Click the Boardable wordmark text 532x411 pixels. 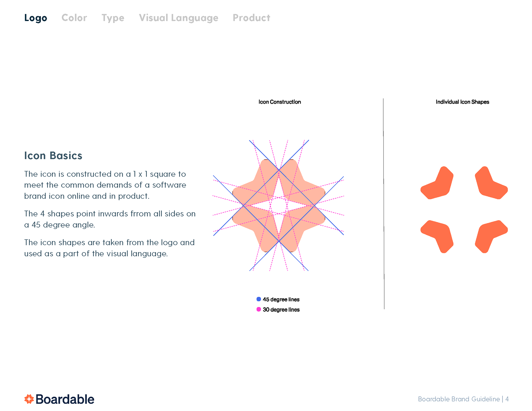coord(65,399)
